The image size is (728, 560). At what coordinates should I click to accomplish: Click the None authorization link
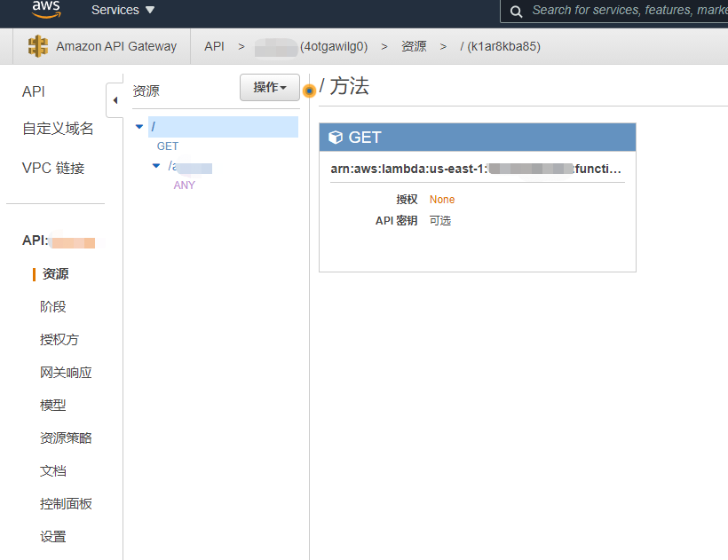[x=441, y=199]
